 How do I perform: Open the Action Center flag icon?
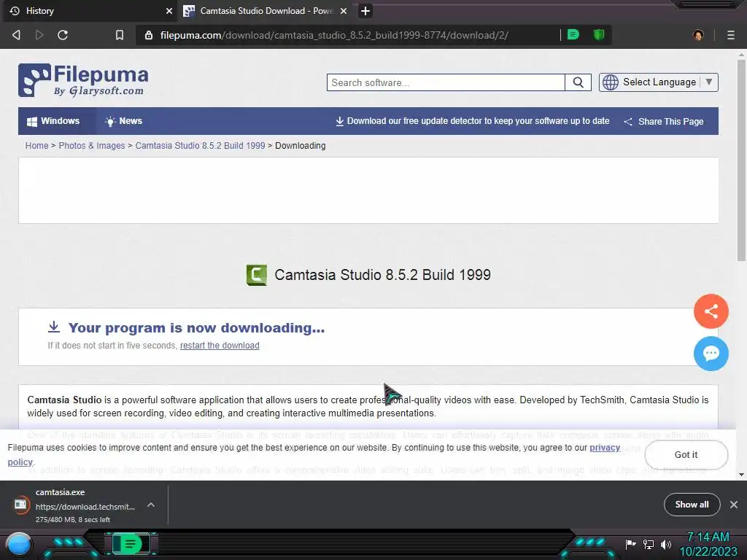point(631,544)
